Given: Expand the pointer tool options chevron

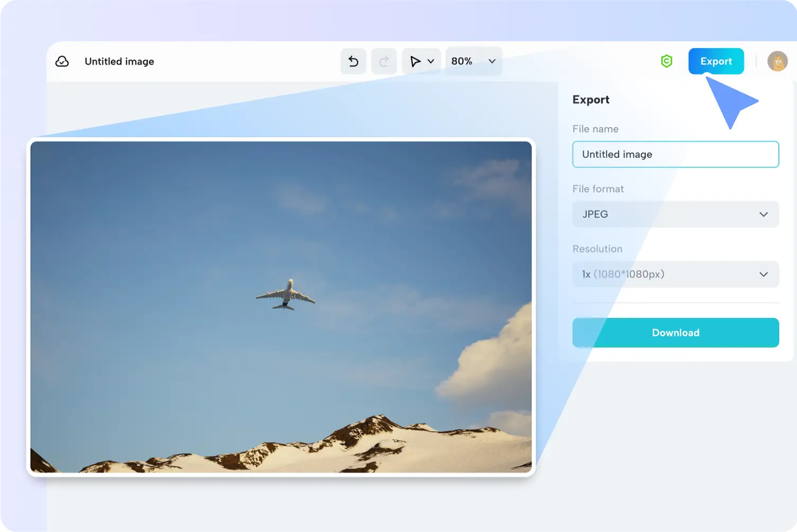Looking at the screenshot, I should tap(430, 61).
